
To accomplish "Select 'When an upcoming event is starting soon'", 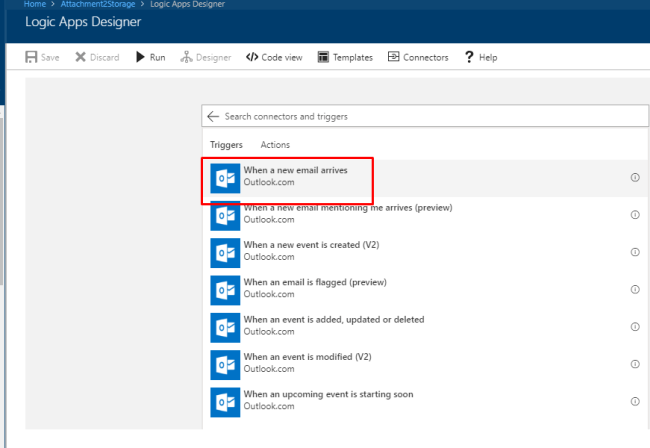I will pos(328,394).
